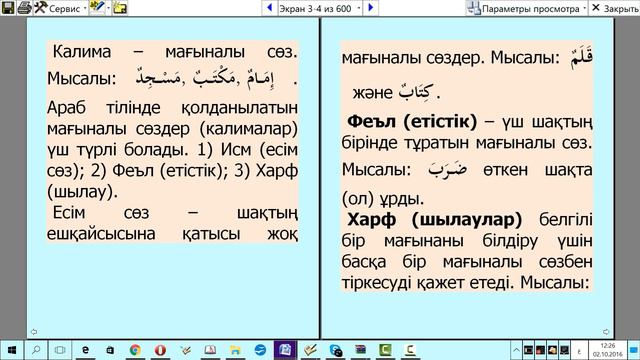This screenshot has height=360, width=640.
Task: Click the pencil annotation tool icon
Action: point(97,7)
